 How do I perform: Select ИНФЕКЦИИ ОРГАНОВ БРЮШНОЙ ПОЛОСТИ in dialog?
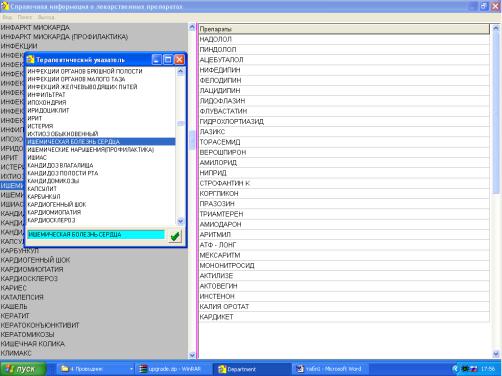101,71
